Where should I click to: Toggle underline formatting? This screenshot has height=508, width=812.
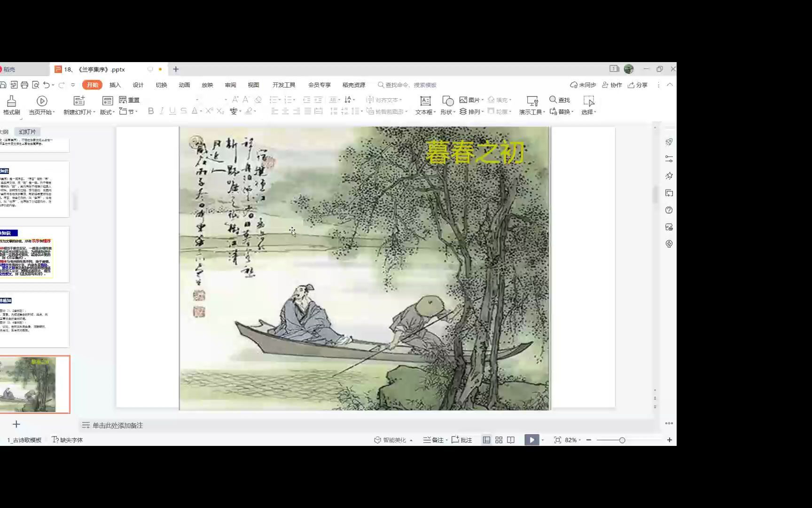[x=172, y=111]
